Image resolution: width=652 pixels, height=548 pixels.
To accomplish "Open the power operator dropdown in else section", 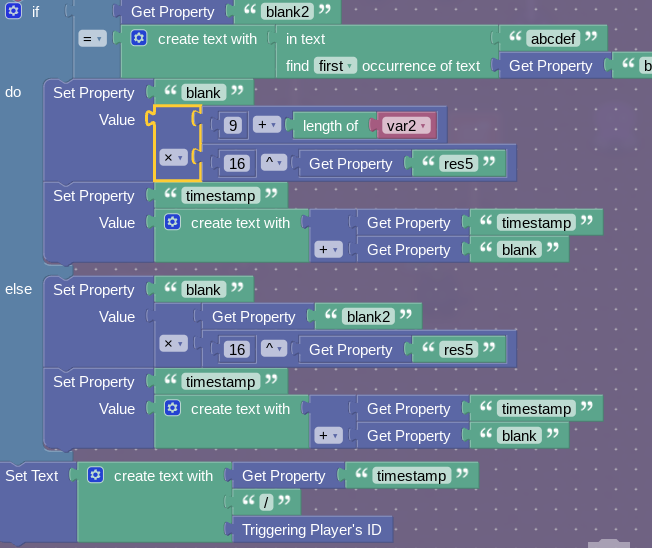I will click(271, 350).
